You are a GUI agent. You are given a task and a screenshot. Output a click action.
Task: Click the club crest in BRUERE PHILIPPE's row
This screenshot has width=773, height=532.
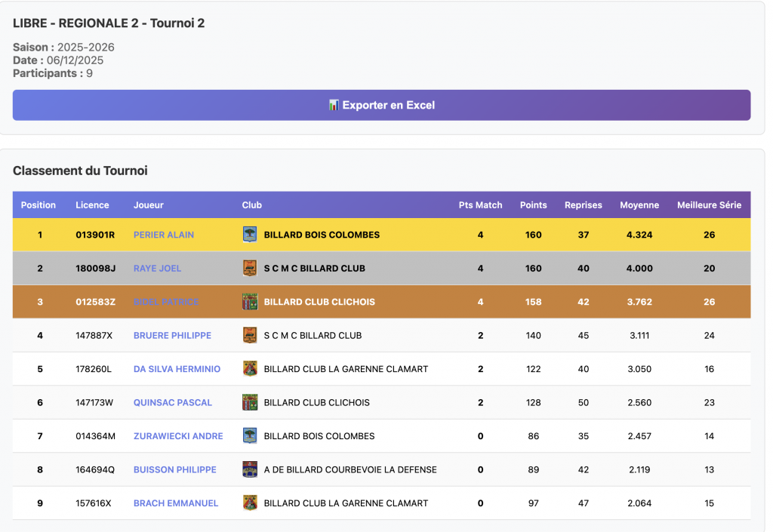(250, 335)
